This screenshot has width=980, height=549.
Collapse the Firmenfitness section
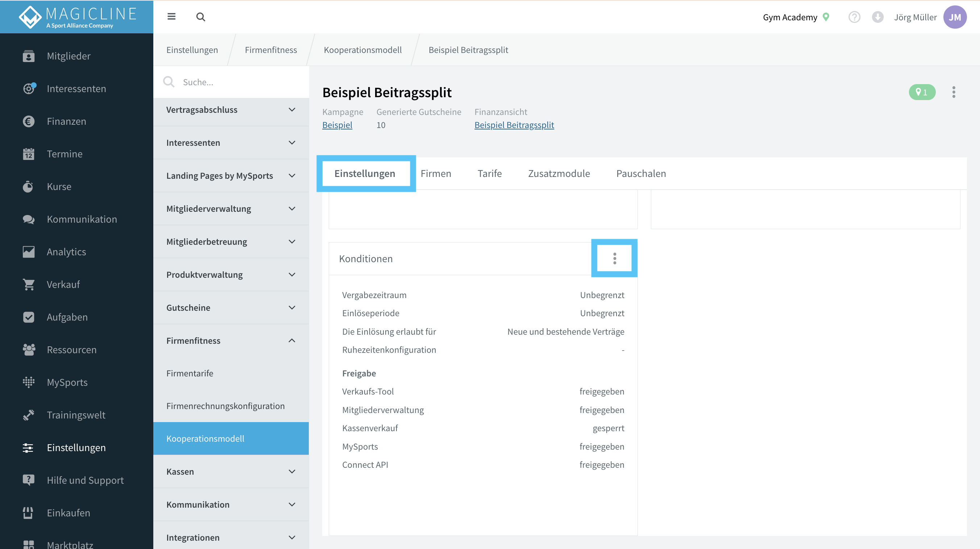click(231, 341)
